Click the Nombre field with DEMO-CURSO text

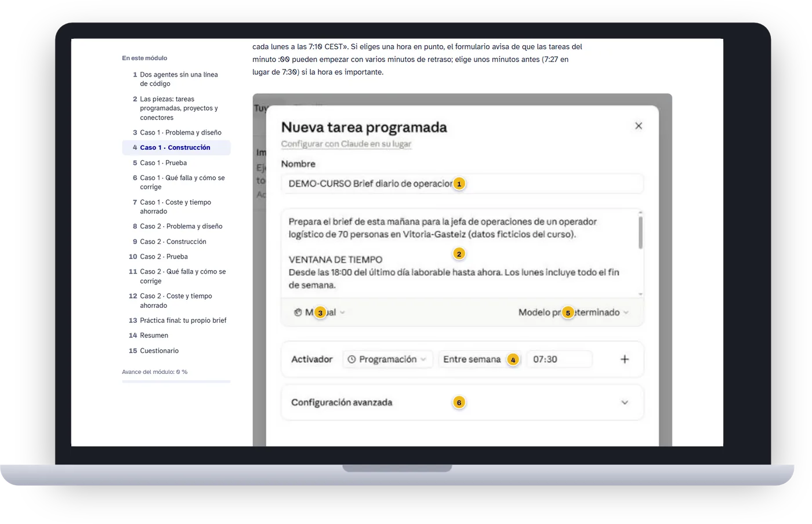pos(462,184)
